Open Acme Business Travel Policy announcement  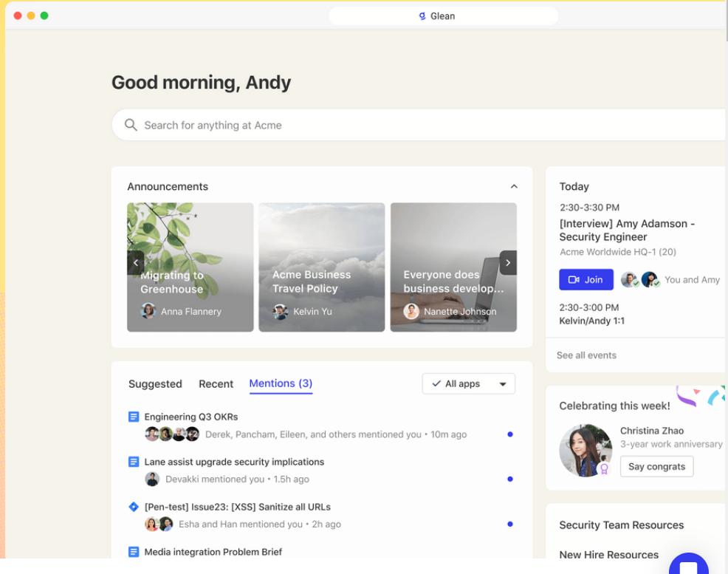(x=322, y=267)
